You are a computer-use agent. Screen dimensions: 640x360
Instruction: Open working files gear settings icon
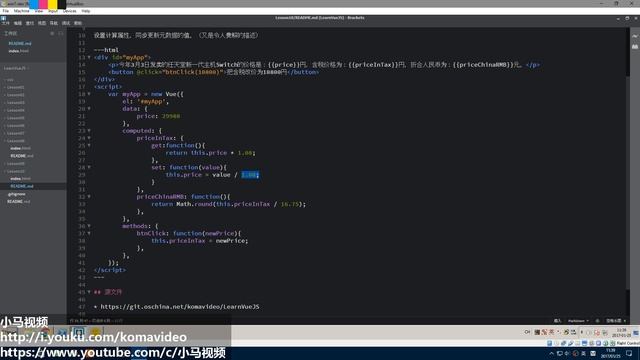click(52, 33)
